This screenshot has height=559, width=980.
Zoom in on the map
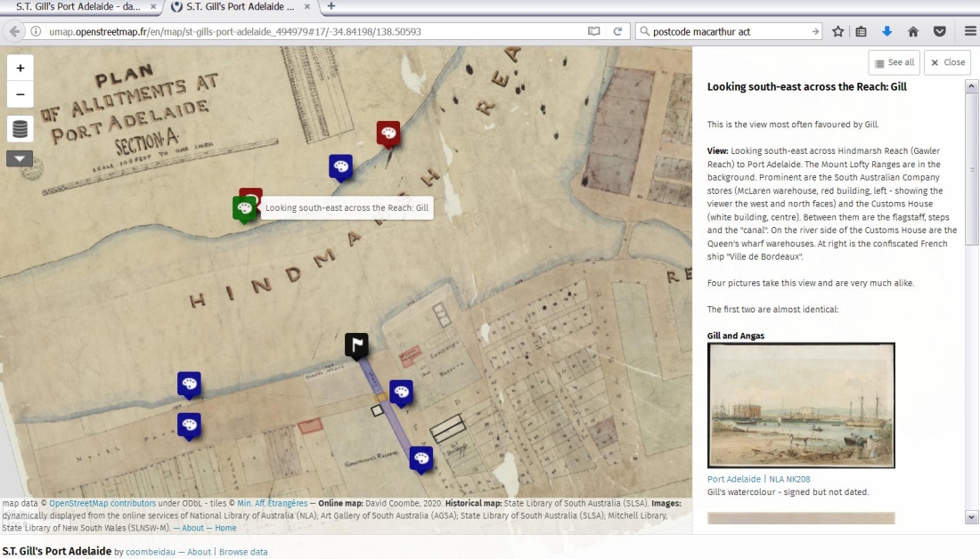pos(20,68)
